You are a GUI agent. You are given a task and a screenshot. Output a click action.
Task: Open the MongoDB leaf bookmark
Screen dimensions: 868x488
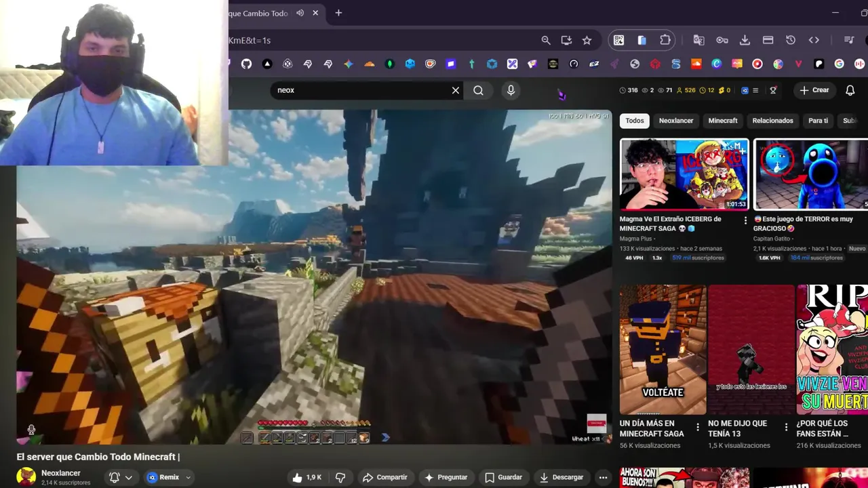pos(389,64)
